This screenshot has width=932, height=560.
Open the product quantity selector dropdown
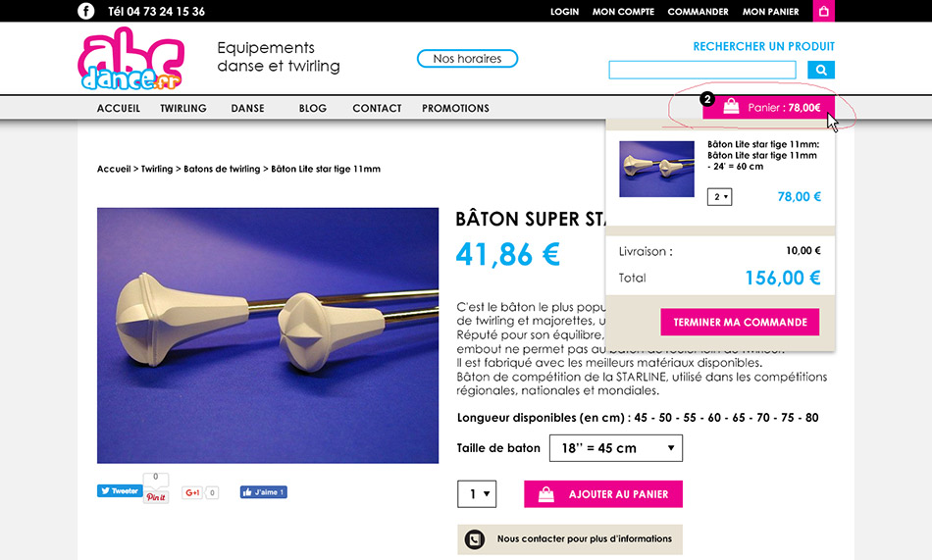(477, 494)
